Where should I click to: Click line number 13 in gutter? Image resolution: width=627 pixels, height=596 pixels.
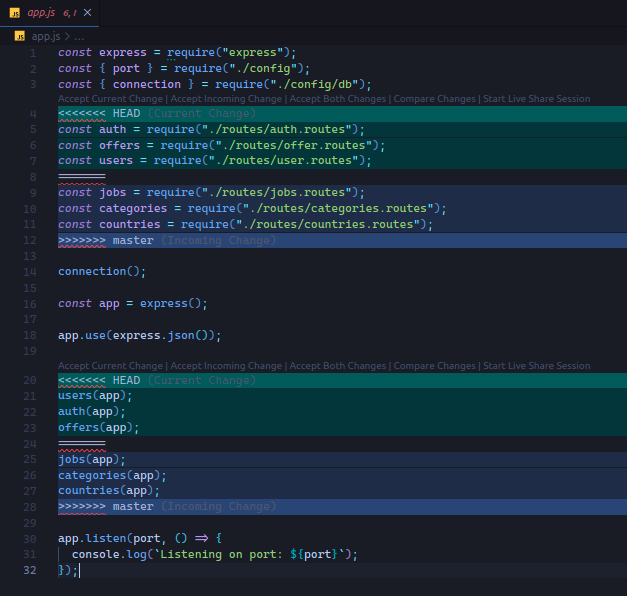[30, 256]
